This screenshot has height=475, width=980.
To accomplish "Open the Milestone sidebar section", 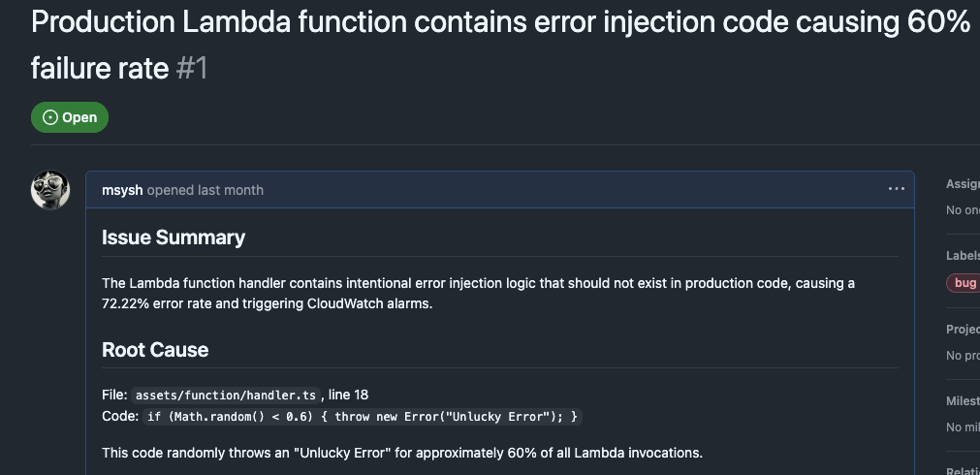I will coord(963,401).
